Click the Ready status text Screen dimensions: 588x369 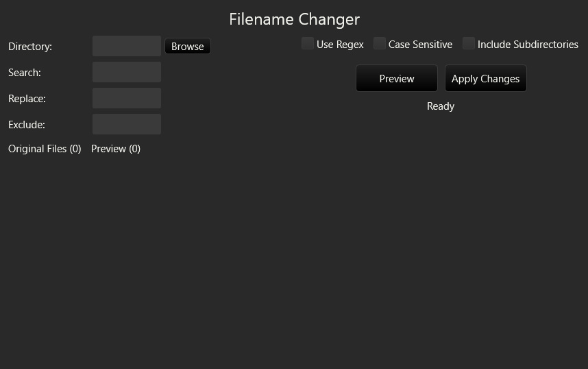click(x=441, y=106)
